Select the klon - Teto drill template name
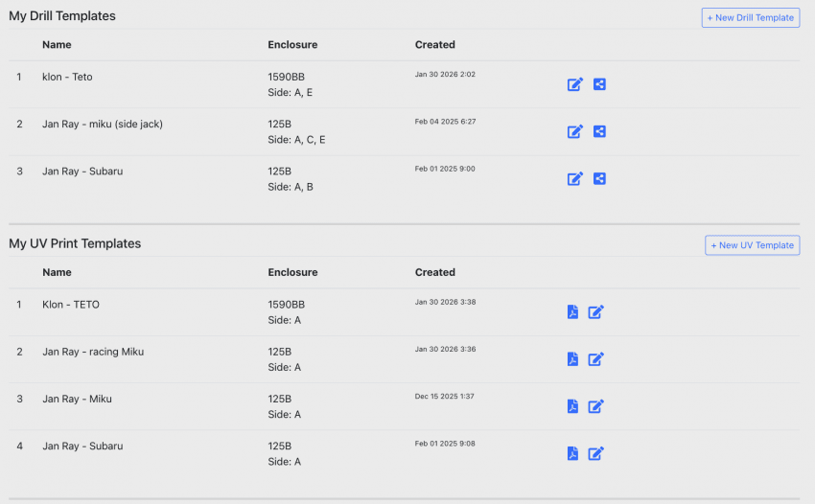The width and height of the screenshot is (815, 504). tap(67, 77)
